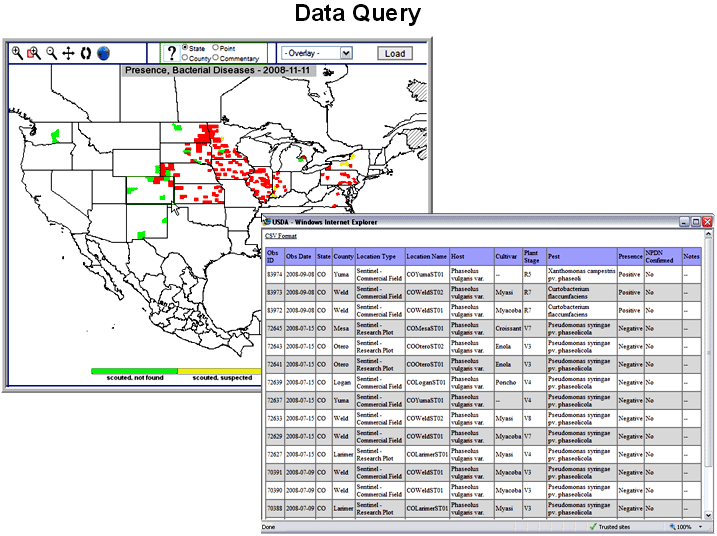Image resolution: width=717 pixels, height=536 pixels.
Task: Click the green scouted, not found legend bar
Action: [134, 370]
